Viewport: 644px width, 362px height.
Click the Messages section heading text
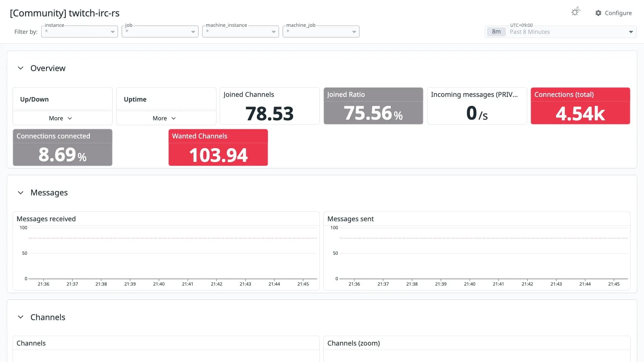(49, 193)
